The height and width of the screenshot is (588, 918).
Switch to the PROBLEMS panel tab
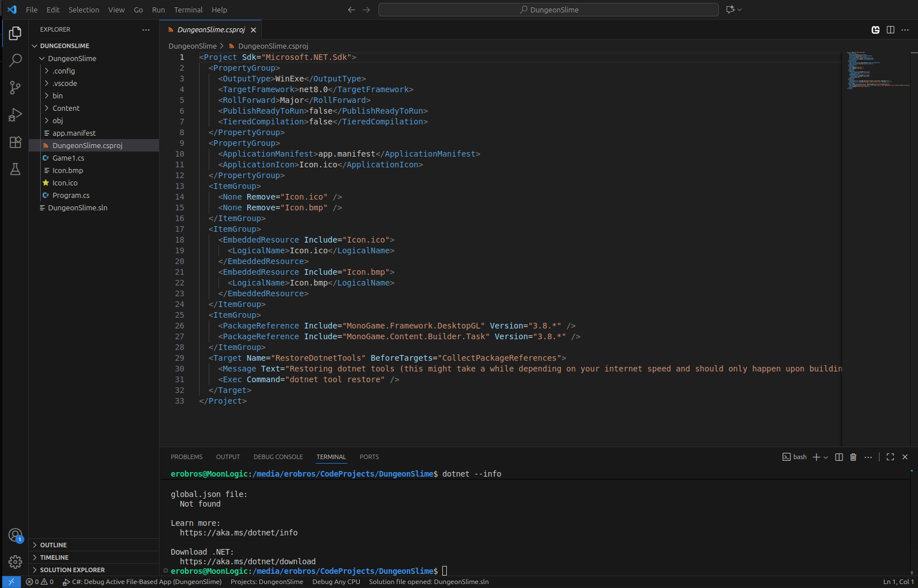pos(186,457)
